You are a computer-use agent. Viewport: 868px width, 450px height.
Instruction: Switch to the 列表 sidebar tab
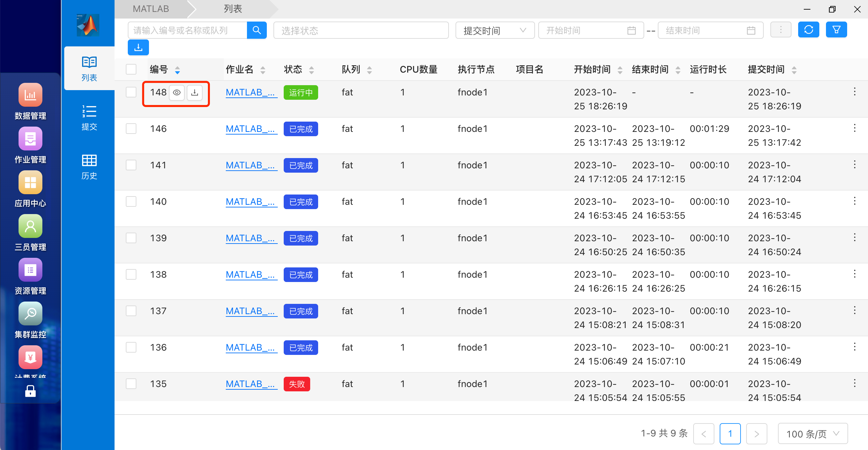(89, 69)
